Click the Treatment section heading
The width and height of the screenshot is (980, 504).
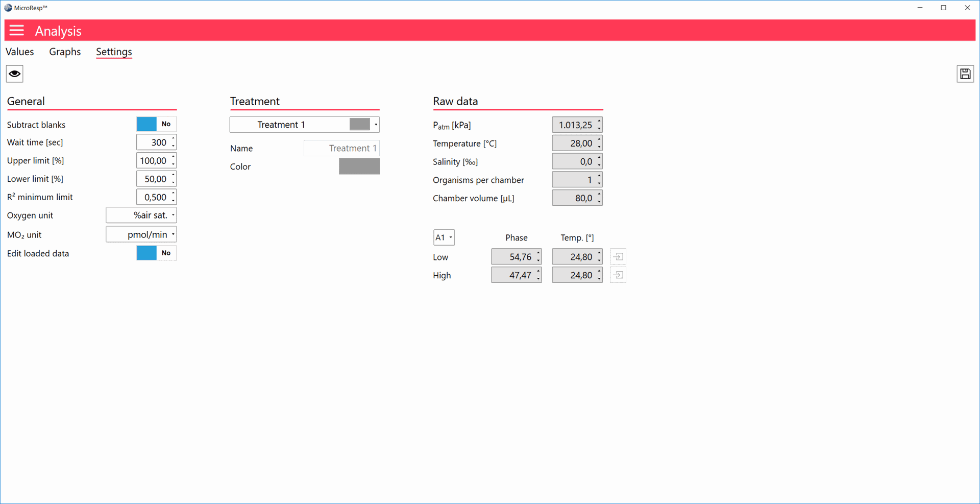255,101
